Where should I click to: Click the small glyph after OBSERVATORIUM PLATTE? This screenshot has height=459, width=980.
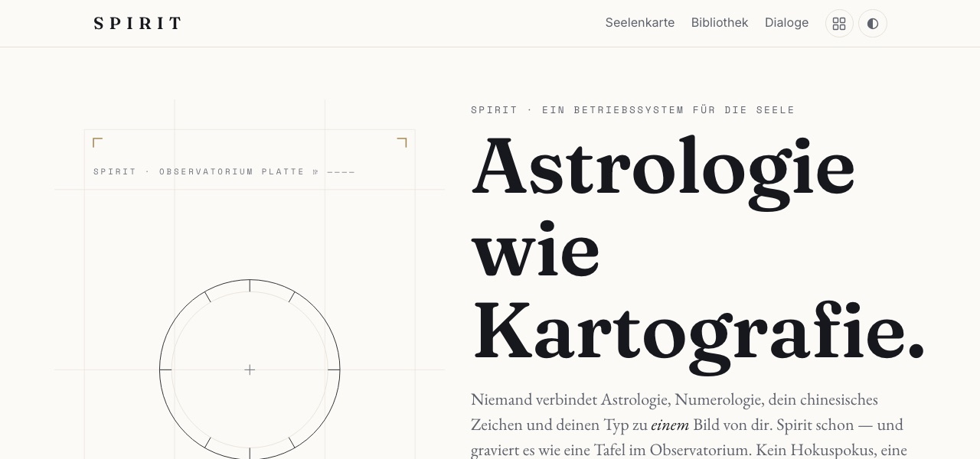(315, 172)
